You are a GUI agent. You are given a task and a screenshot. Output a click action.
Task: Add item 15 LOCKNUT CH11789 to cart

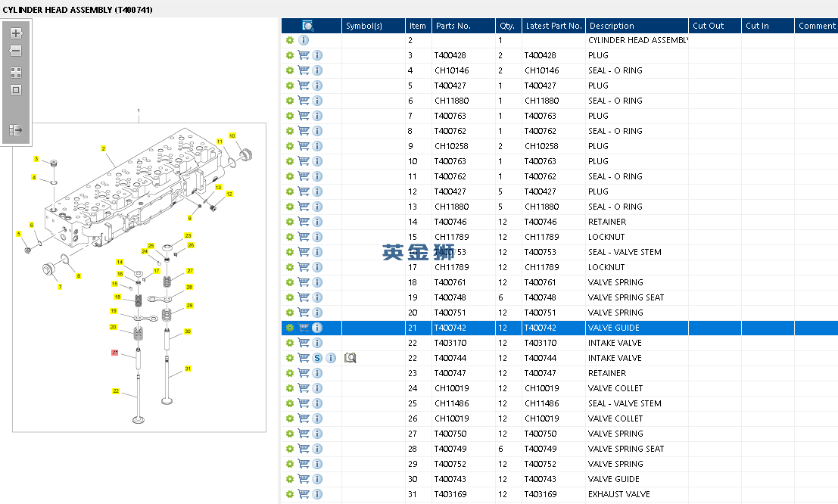304,237
